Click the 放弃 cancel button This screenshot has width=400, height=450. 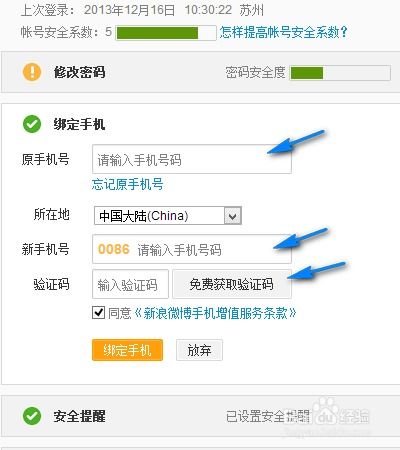tap(199, 350)
